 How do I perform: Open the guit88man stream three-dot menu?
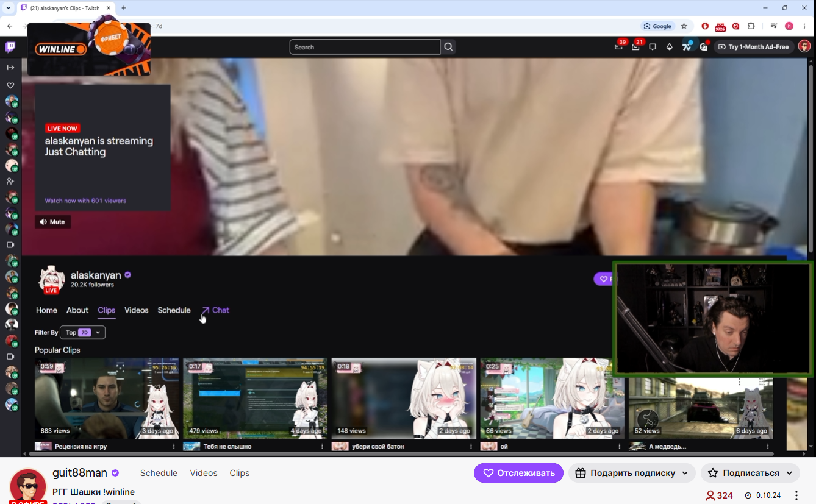click(796, 495)
